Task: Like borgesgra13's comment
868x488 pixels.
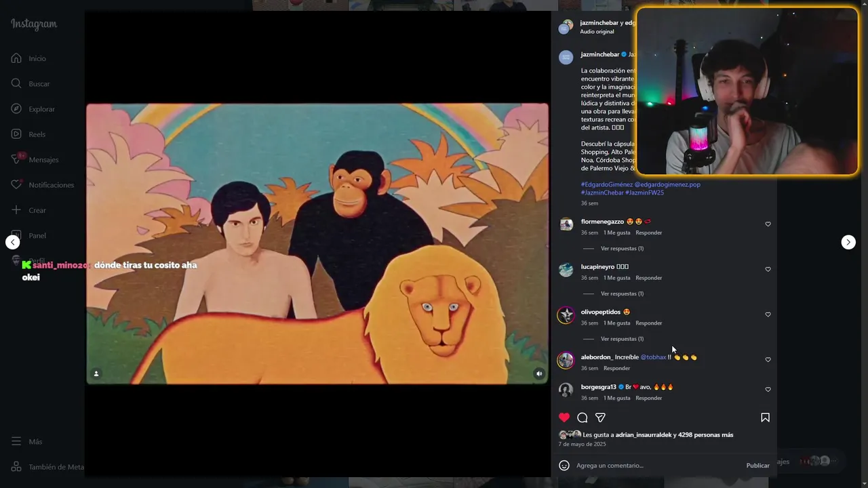Action: [768, 390]
